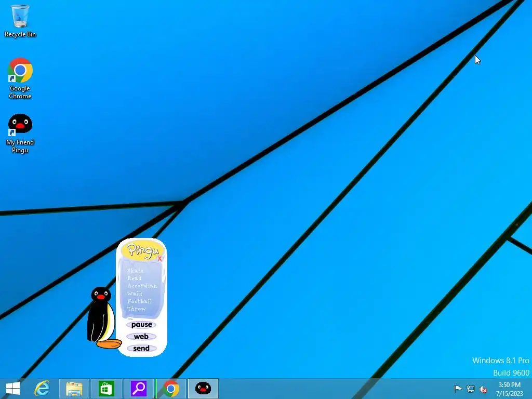
Task: Open the network tray icon
Action: click(x=471, y=389)
